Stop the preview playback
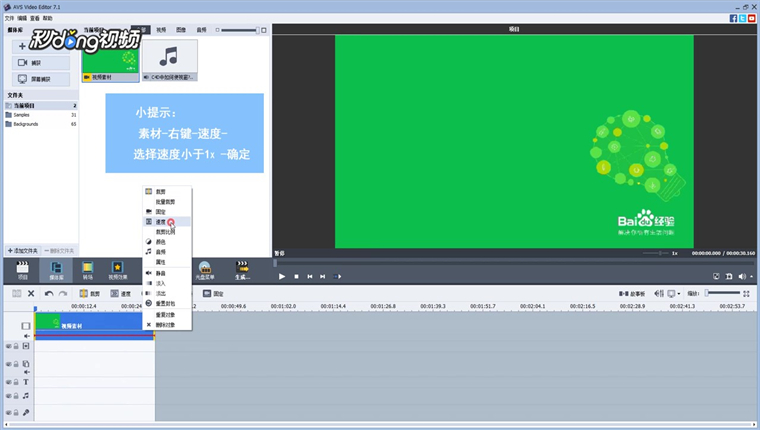 296,276
